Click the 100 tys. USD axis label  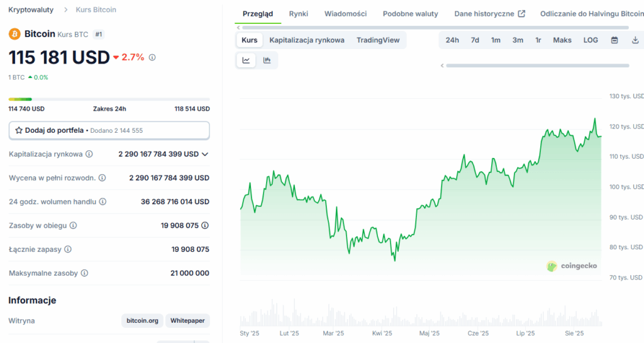pos(626,187)
